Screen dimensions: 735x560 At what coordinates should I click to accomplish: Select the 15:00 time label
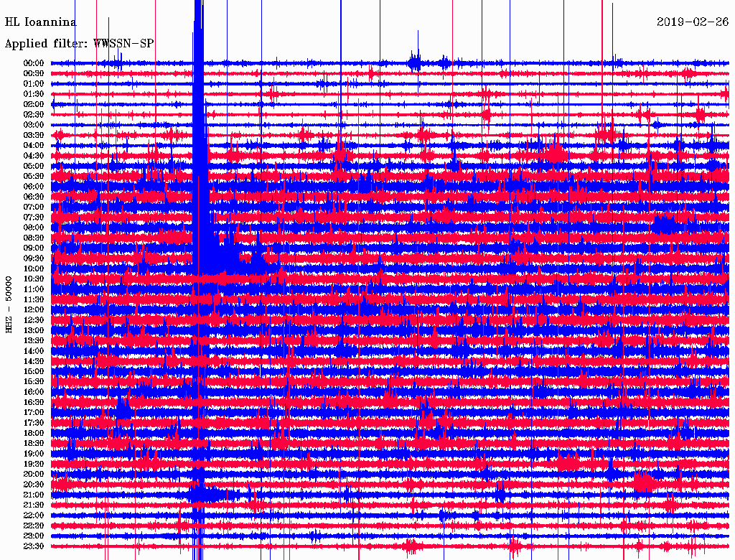[34, 371]
